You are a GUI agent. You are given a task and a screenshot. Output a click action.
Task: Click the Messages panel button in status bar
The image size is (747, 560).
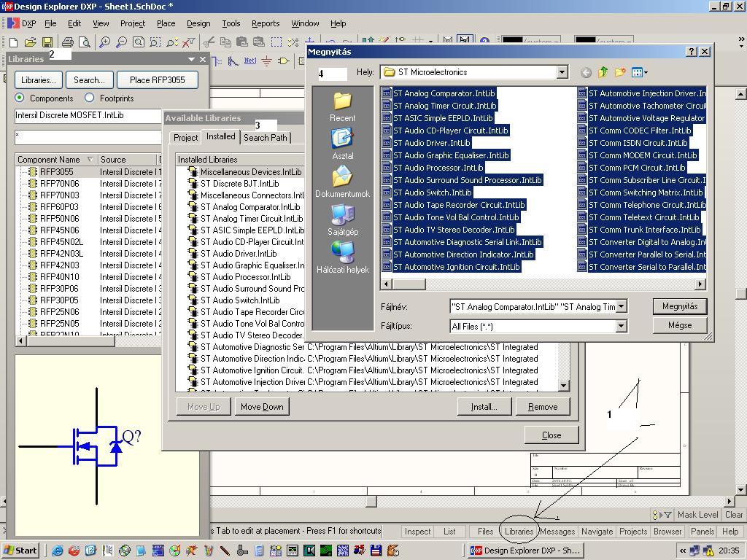557,532
